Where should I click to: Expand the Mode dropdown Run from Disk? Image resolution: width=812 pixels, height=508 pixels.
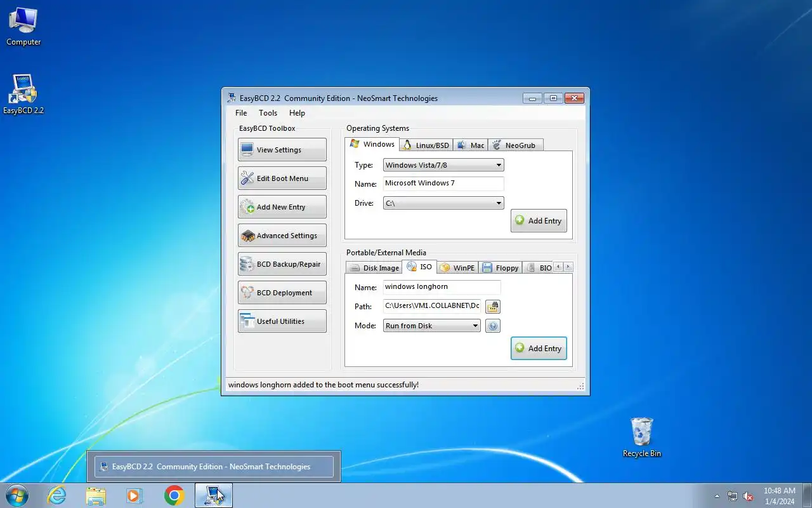coord(432,326)
